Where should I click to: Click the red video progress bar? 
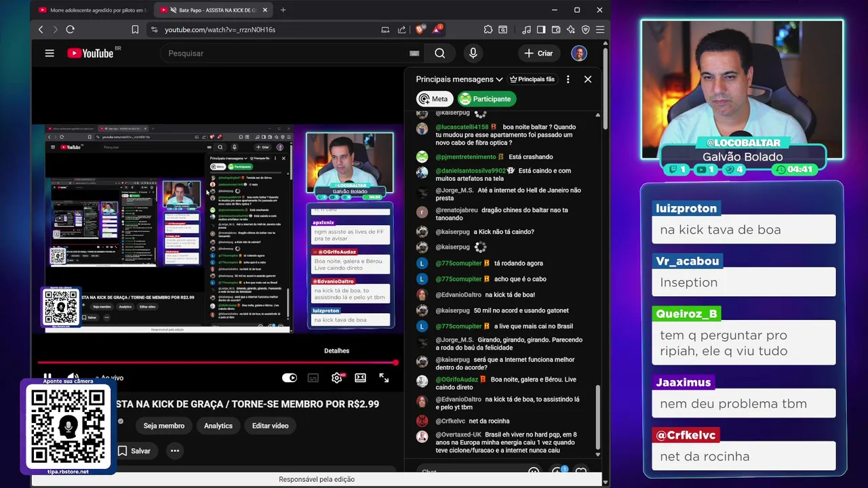point(217,363)
